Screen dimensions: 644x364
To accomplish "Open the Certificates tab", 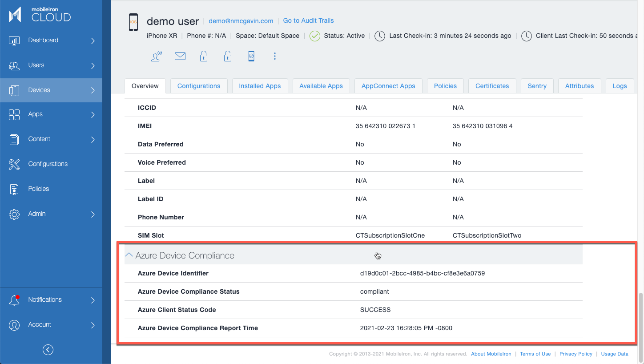I will click(x=492, y=85).
